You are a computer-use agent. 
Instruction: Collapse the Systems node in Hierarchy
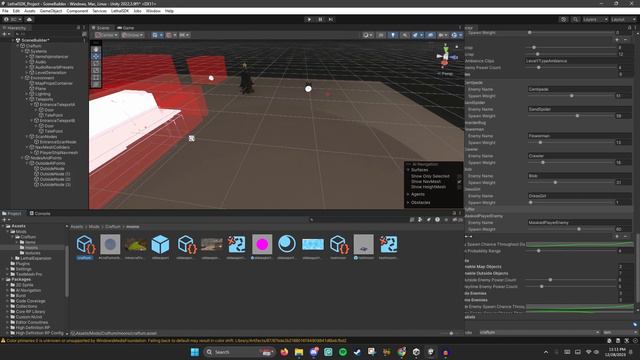[22, 51]
